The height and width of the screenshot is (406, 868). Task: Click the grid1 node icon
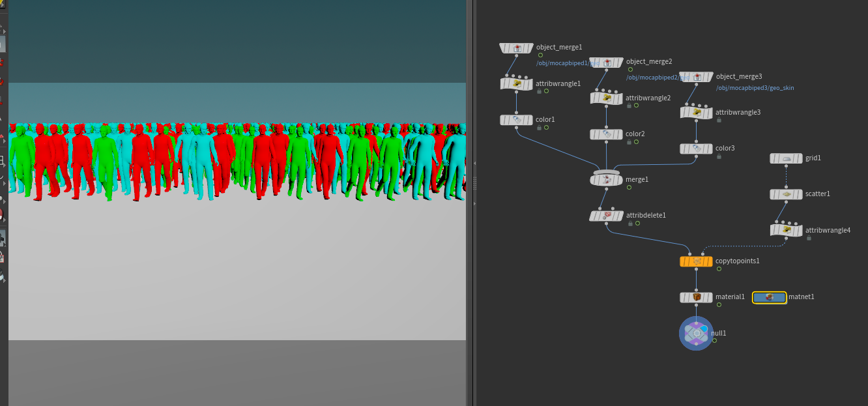(787, 158)
